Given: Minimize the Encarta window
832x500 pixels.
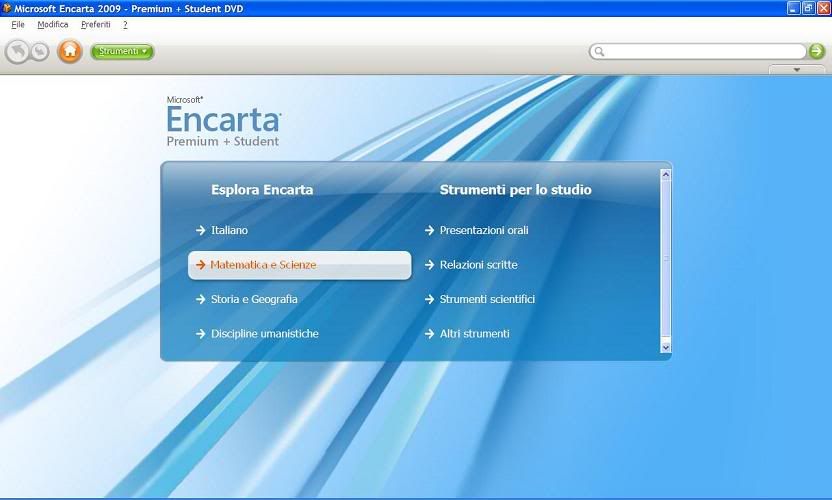Looking at the screenshot, I should click(x=793, y=8).
